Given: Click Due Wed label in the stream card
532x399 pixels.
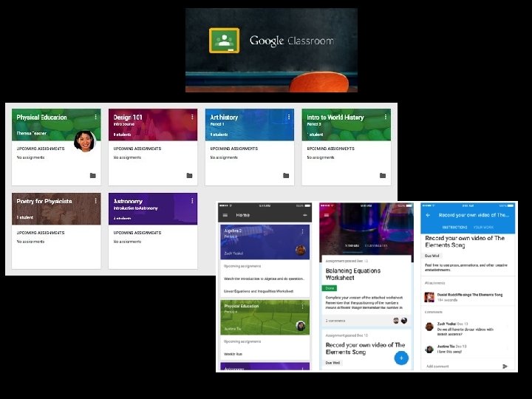Looking at the screenshot, I should point(332,363).
